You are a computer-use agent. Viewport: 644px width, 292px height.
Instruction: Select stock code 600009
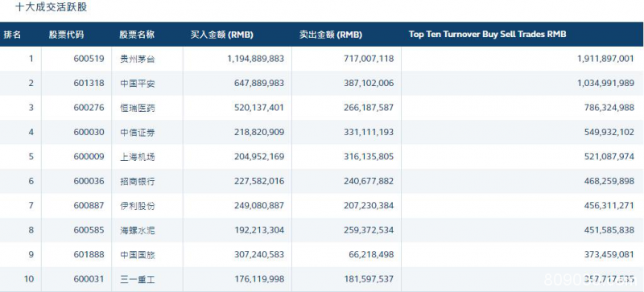[x=89, y=157]
